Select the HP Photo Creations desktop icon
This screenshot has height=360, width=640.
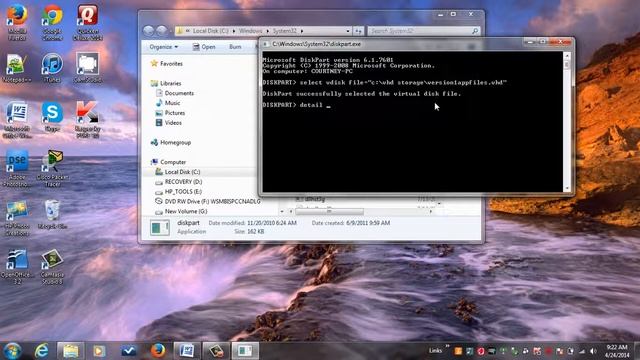point(17,218)
